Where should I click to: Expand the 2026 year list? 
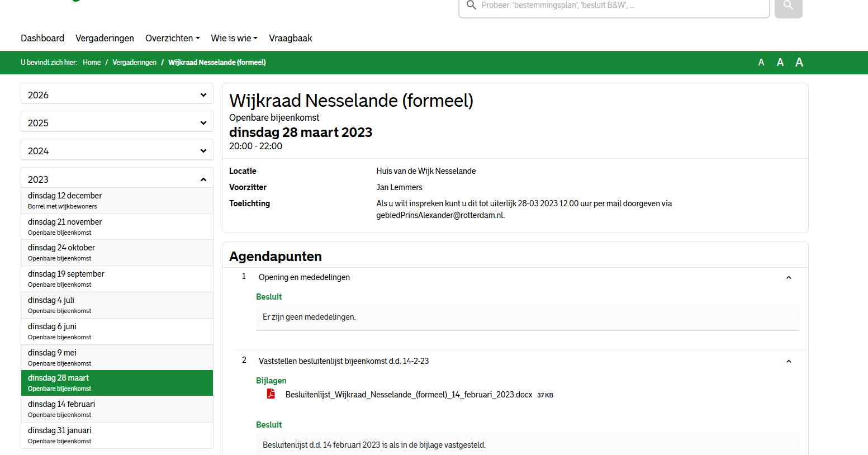pos(117,94)
